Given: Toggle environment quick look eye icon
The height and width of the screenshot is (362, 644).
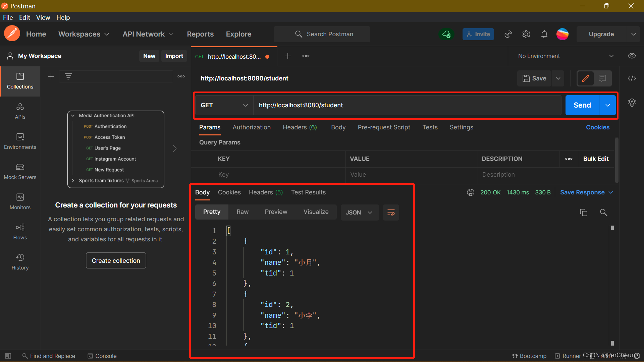Looking at the screenshot, I should click(x=632, y=56).
